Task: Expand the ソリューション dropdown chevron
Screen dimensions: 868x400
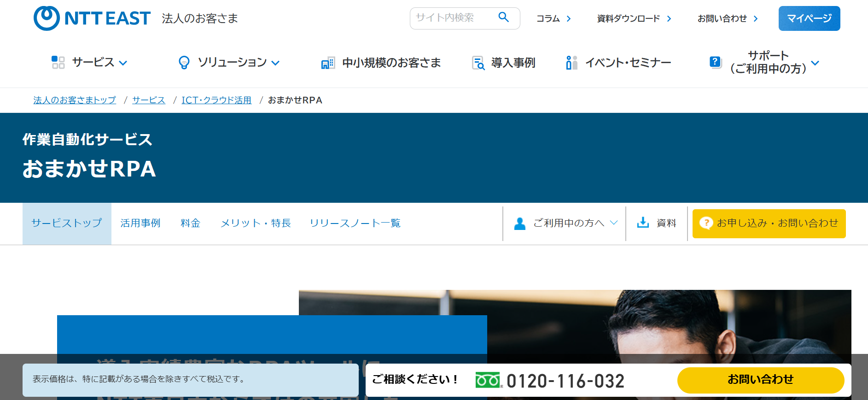Action: tap(275, 63)
